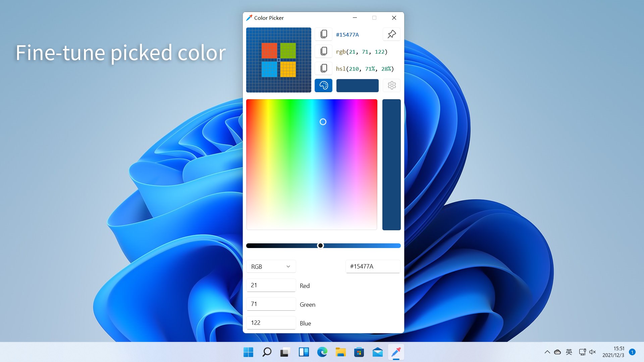Toggle the palette fine-tune panel
The height and width of the screenshot is (362, 644).
click(x=323, y=85)
